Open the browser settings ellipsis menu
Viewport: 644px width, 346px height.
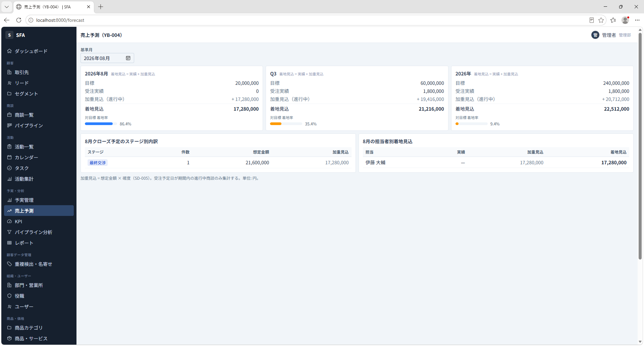[x=637, y=20]
